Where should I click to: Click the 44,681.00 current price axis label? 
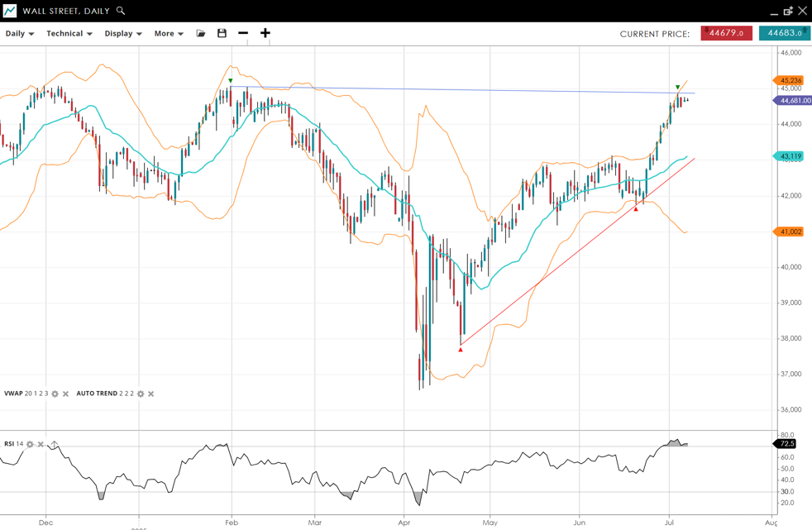tap(794, 101)
